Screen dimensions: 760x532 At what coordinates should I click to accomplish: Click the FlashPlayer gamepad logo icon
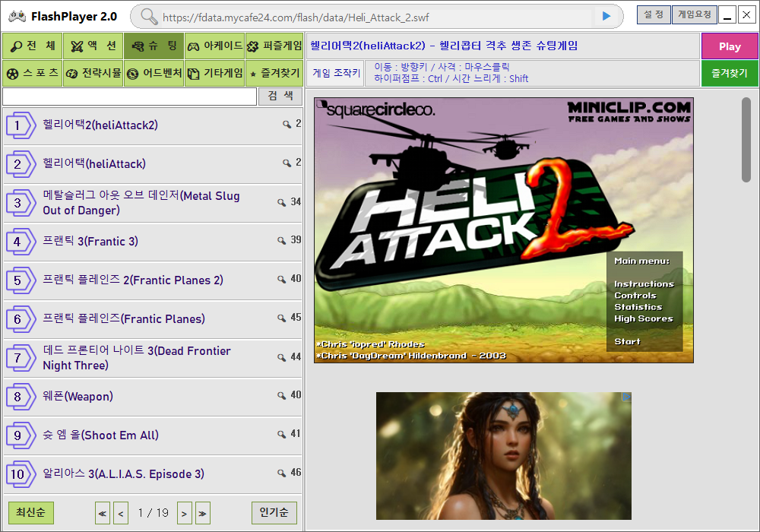click(x=17, y=17)
